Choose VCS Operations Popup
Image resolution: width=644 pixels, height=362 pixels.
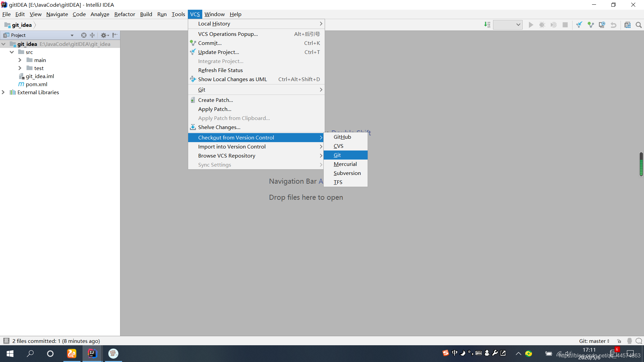pos(256,34)
